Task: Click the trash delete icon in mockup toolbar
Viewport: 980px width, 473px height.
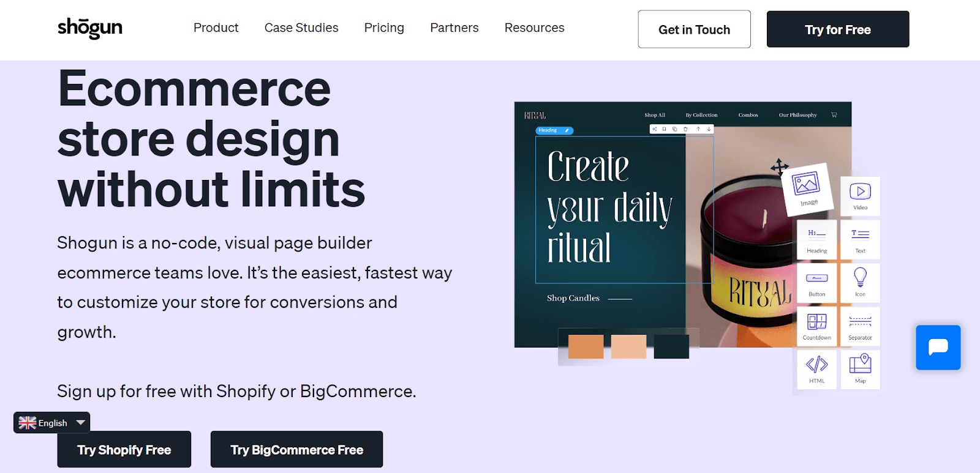Action: click(685, 129)
